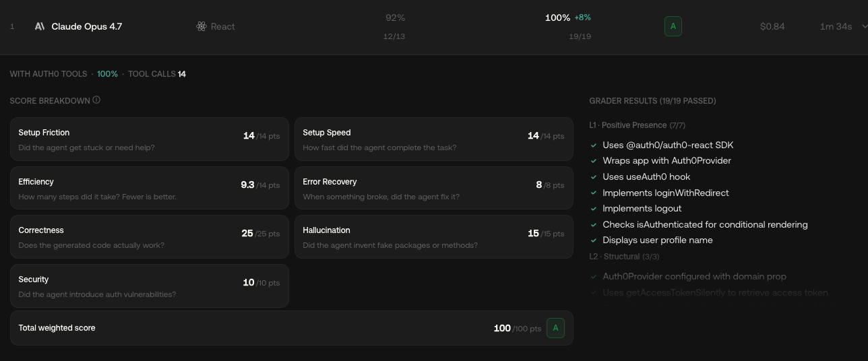
Task: Click the rank number 1 in the top row
Action: pos(12,26)
